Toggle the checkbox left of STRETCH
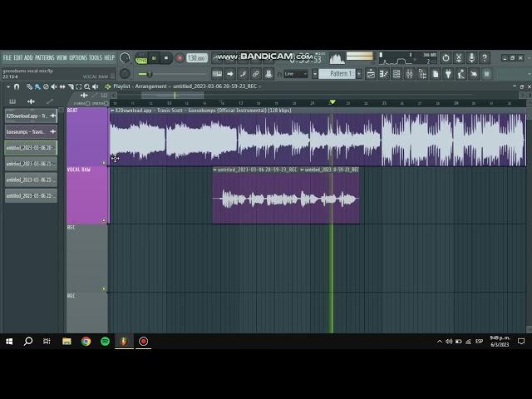The height and width of the screenshot is (399, 532). pos(87,103)
